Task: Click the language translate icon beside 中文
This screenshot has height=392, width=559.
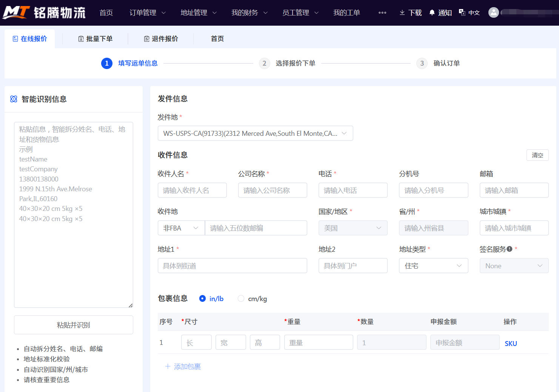Action: coord(462,12)
